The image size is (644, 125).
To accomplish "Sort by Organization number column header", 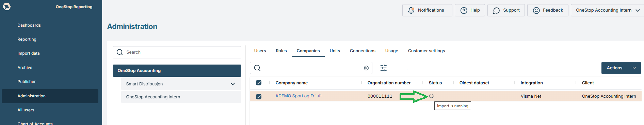I will (x=389, y=83).
